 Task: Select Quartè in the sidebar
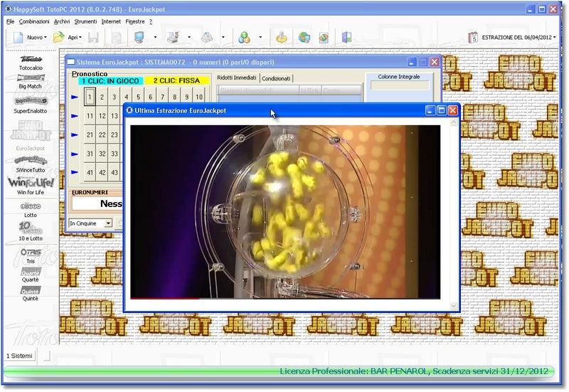coord(31,275)
